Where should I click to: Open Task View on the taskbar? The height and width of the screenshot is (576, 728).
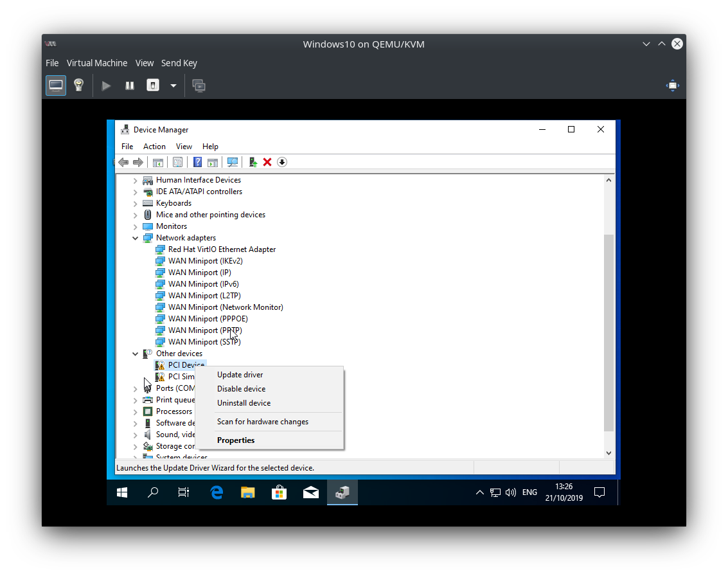tap(184, 492)
